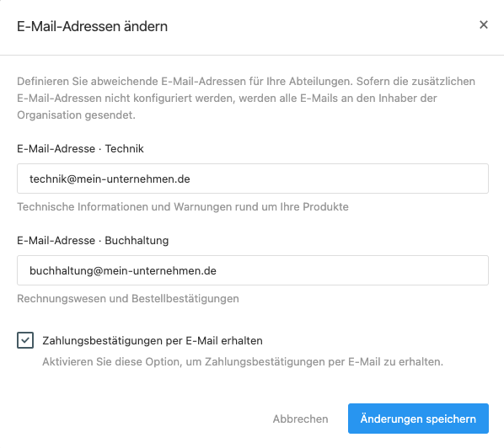
Task: Click the 'E-Mail-Adresse · Buchhaltung' label
Action: coord(93,241)
